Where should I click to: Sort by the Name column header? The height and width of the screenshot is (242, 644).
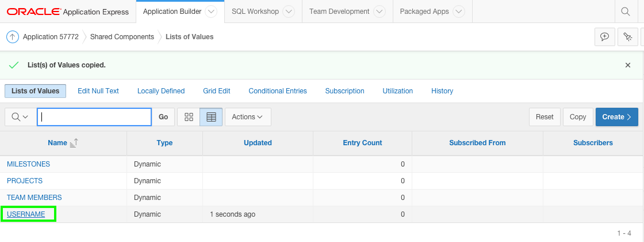click(57, 143)
